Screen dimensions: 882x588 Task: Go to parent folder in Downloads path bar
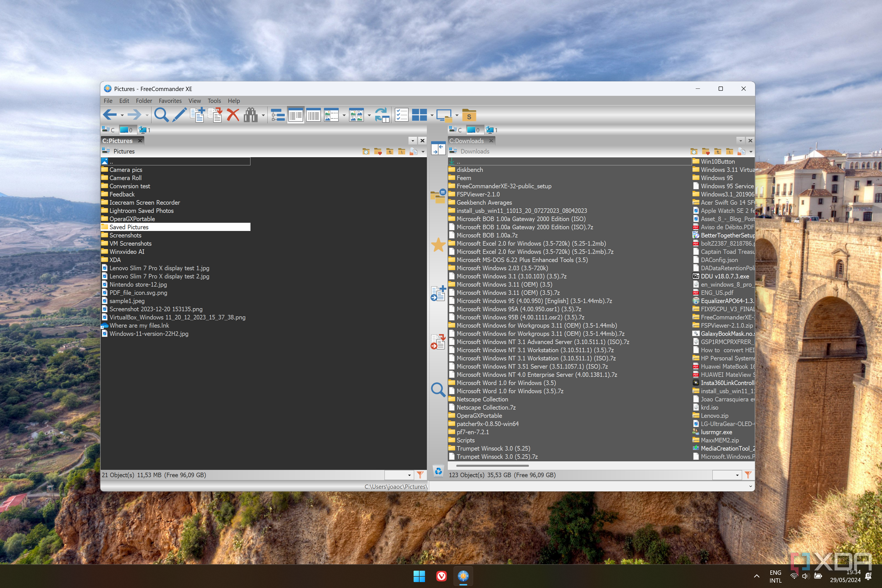click(x=717, y=152)
